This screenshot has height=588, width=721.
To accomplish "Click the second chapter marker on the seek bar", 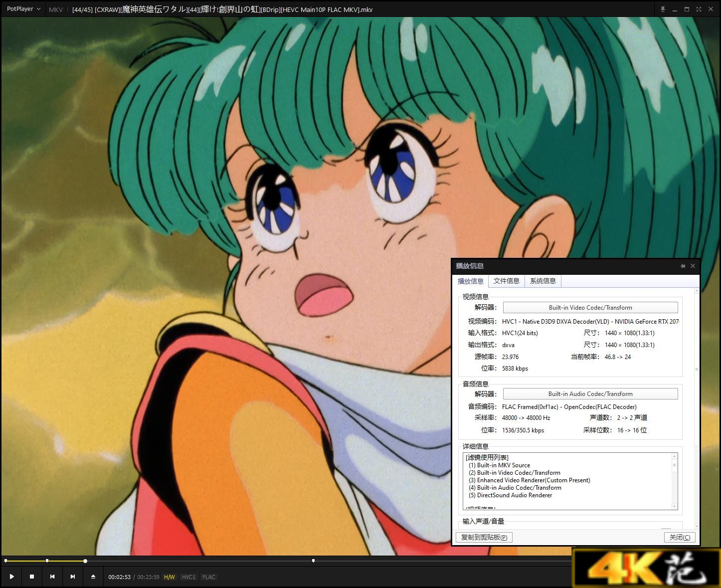I will click(47, 561).
